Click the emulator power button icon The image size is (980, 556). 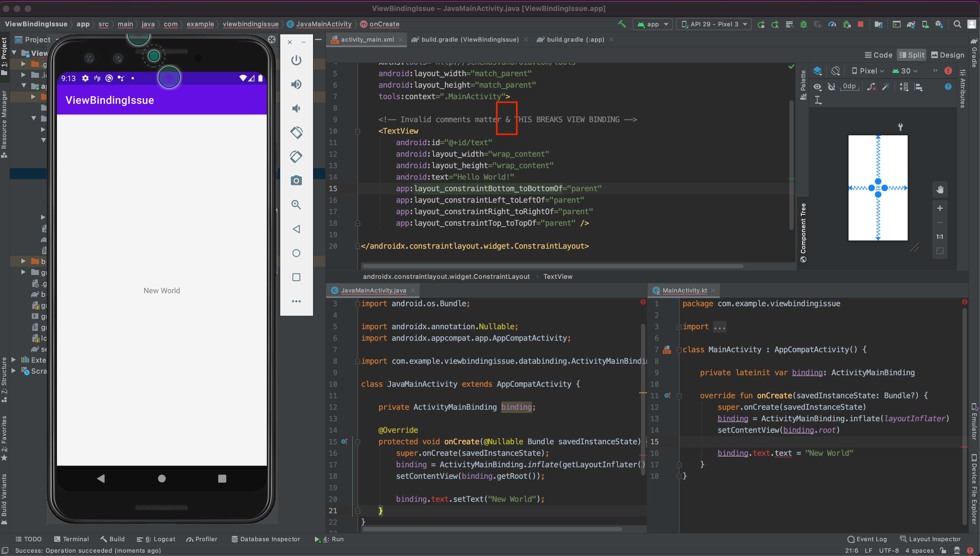point(296,60)
